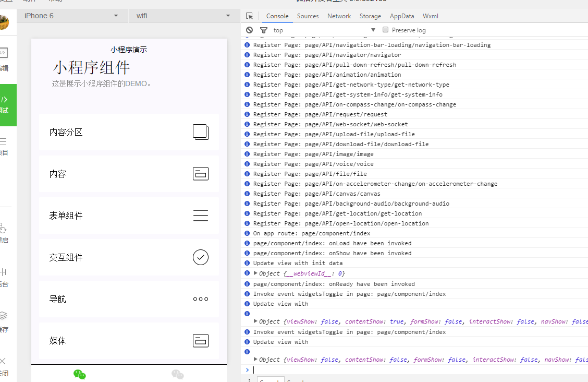Viewport: 588px width, 382px height.
Task: Open the 媒体 list item
Action: 129,341
